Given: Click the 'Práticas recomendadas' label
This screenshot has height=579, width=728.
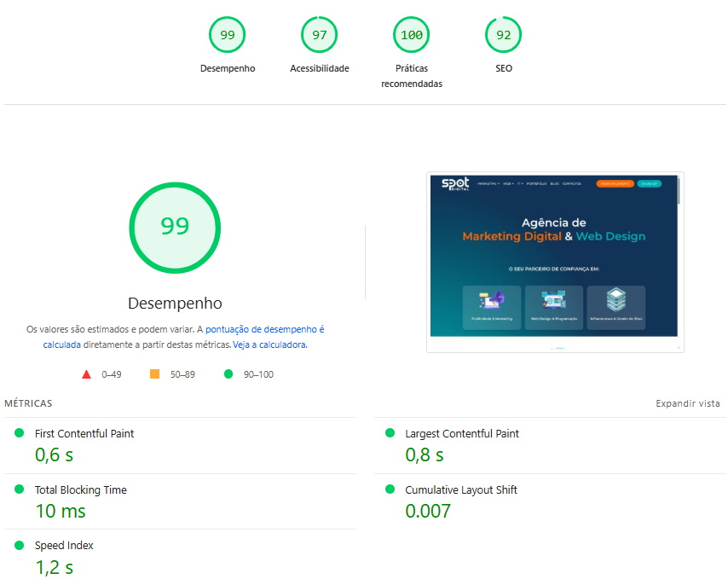Looking at the screenshot, I should pyautogui.click(x=412, y=76).
